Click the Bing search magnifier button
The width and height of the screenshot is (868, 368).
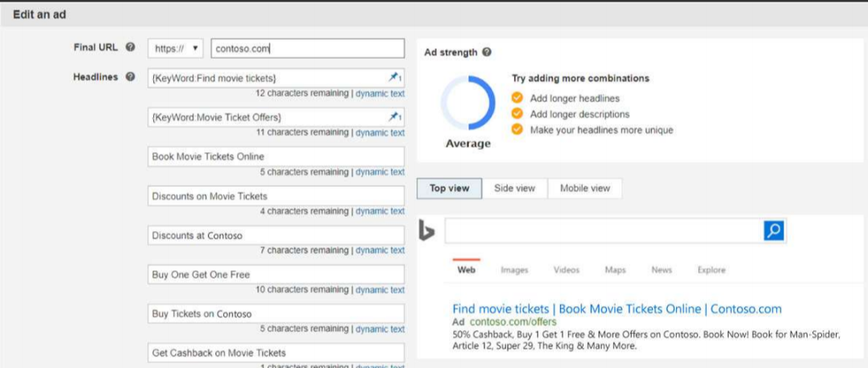774,230
